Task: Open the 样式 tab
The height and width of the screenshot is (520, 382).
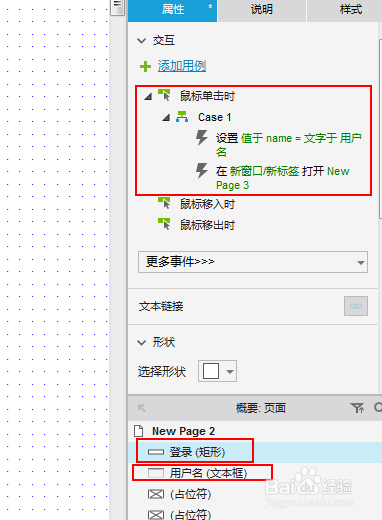Action: click(345, 10)
